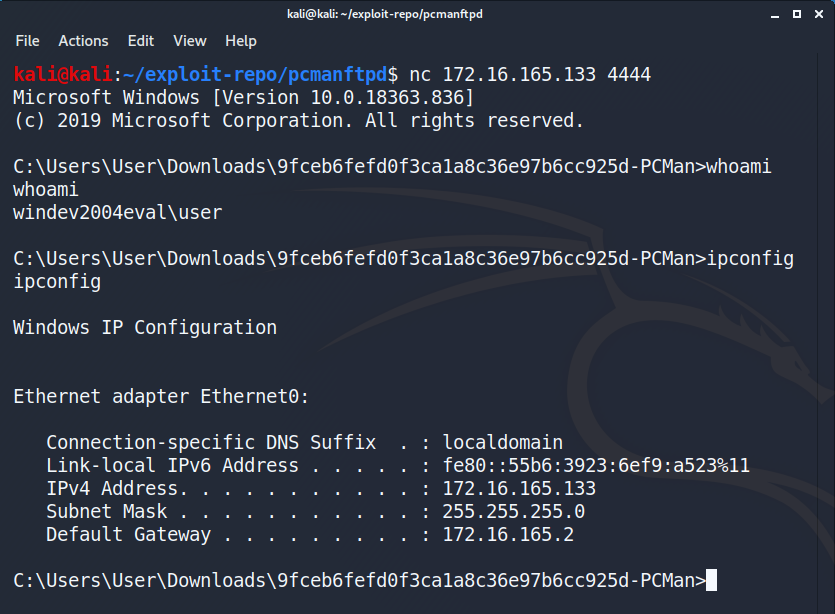The image size is (835, 614).
Task: Click the Ethernet adapter Ethernet0 line
Action: (x=161, y=396)
